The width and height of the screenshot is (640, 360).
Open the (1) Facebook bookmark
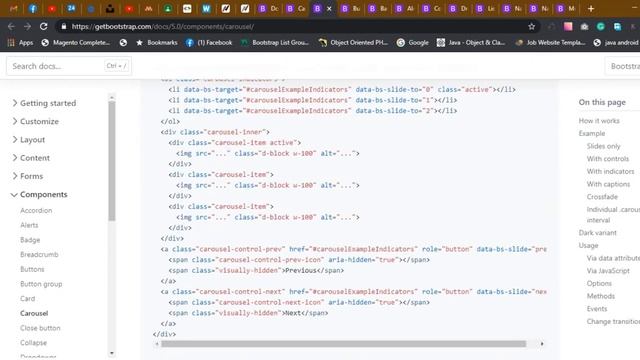(209, 42)
